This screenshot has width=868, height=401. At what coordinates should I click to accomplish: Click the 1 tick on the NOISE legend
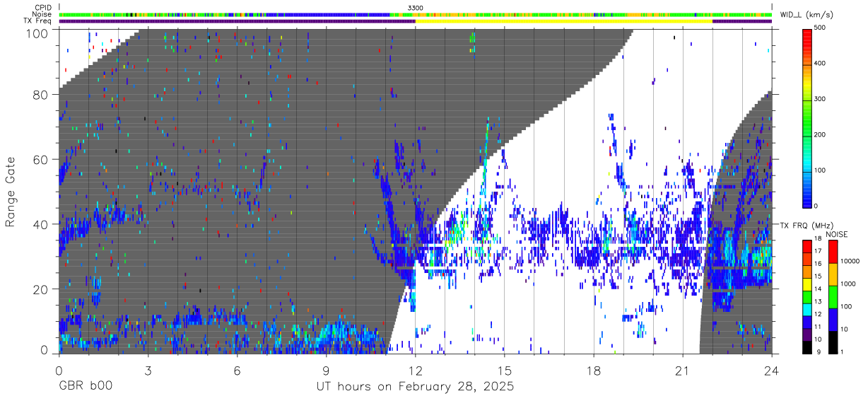click(x=842, y=351)
